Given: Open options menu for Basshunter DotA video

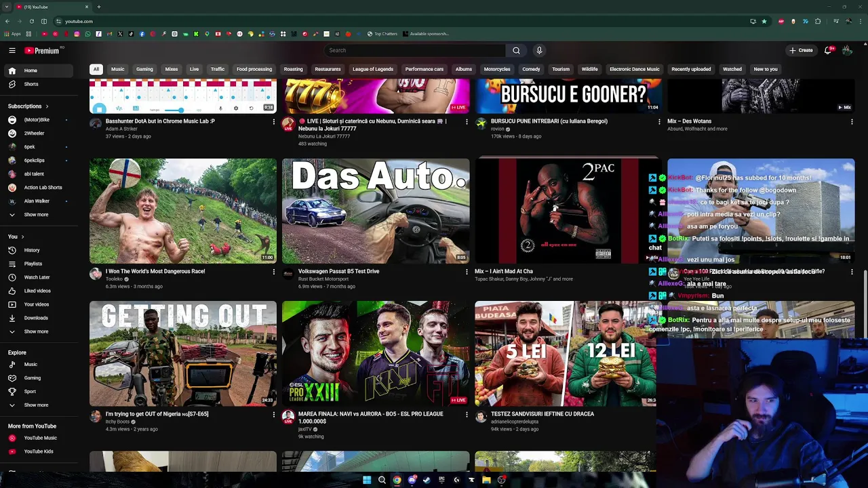Looking at the screenshot, I should pos(274,121).
